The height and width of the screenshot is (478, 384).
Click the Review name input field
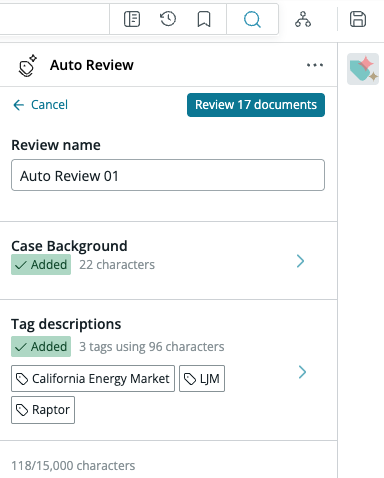tap(168, 175)
